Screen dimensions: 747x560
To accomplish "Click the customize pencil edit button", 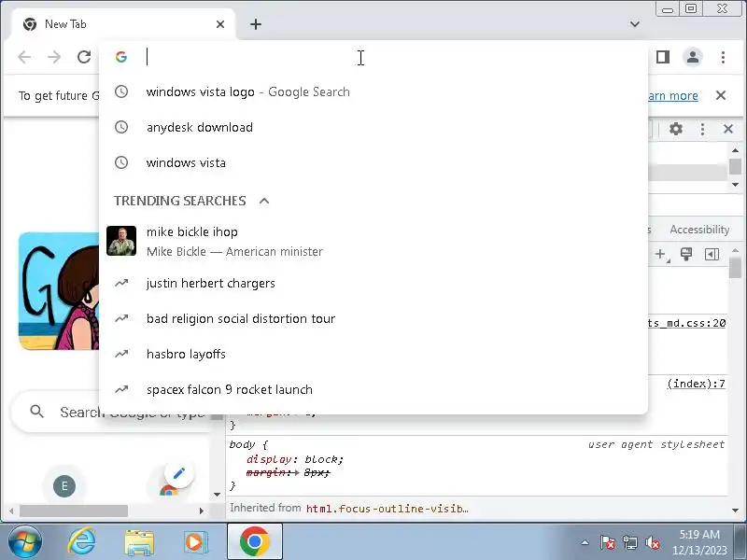I will click(179, 473).
